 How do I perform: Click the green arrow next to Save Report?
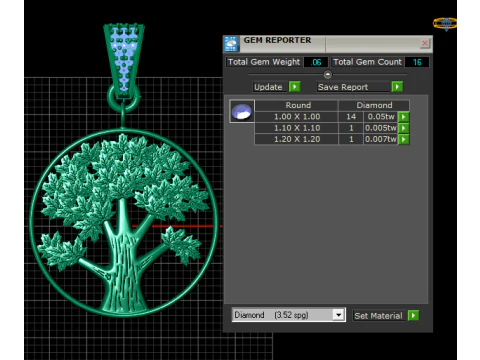[397, 87]
